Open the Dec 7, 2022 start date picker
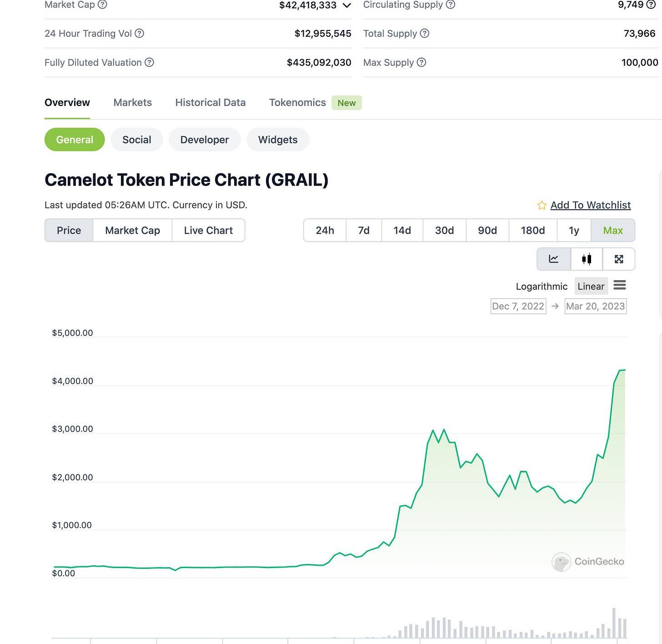The image size is (662, 644). click(518, 307)
